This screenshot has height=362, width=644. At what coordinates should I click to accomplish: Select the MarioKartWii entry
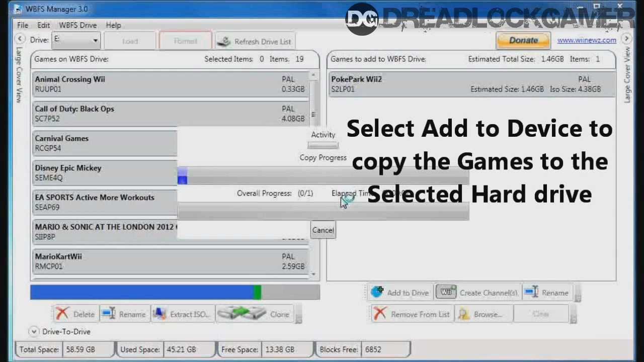coord(171,261)
